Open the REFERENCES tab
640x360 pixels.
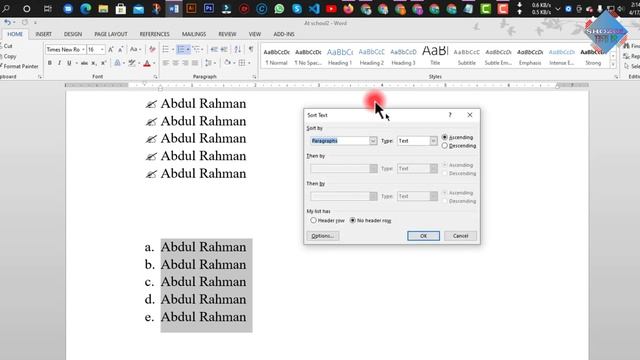(154, 34)
